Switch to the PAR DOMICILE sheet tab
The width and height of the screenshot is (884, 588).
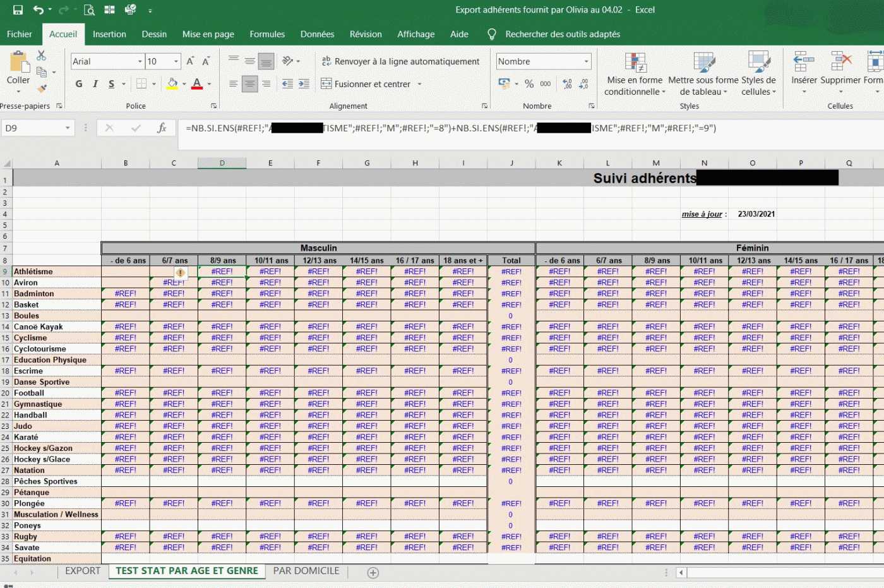[306, 571]
